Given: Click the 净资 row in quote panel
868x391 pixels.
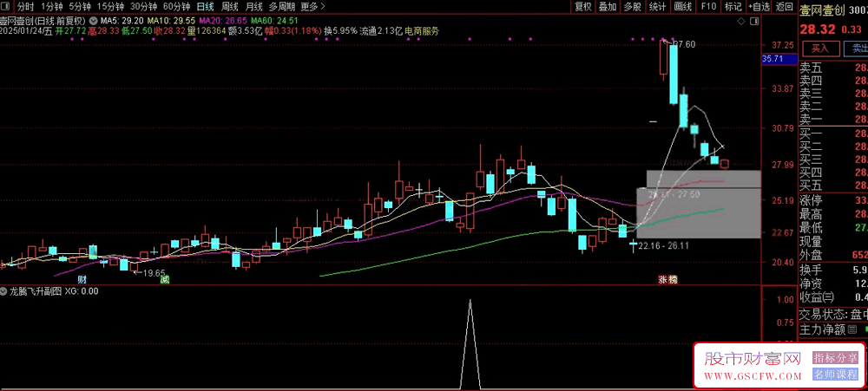Looking at the screenshot, I should click(833, 283).
